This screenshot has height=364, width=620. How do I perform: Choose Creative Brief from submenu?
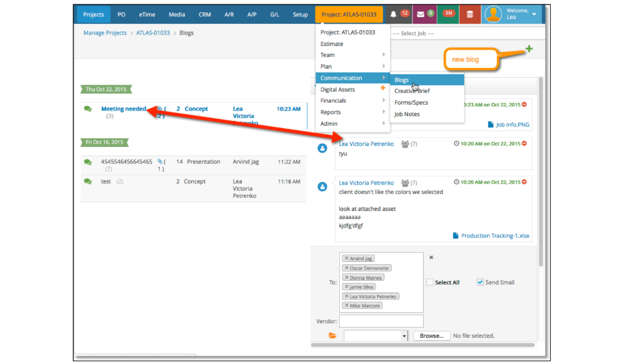coord(412,91)
